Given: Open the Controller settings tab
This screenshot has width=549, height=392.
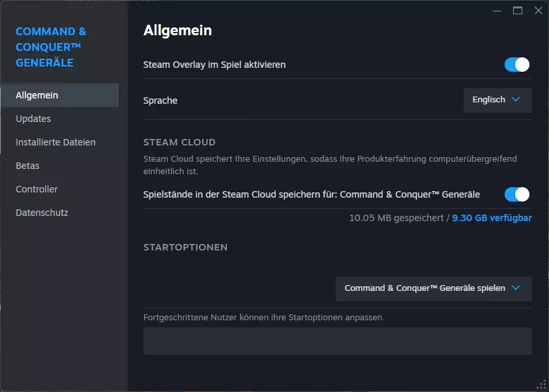Looking at the screenshot, I should point(37,189).
